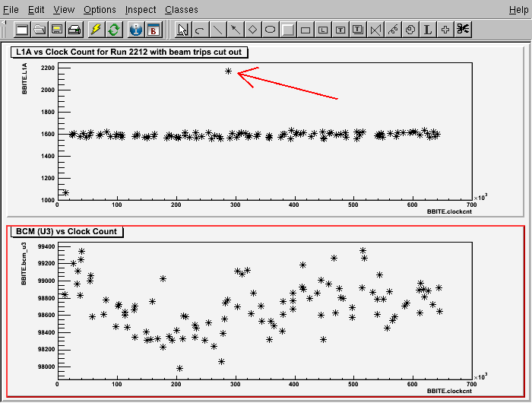Select the Latex text tool icon
Viewport: 532px width, 403px height.
pyautogui.click(x=428, y=30)
